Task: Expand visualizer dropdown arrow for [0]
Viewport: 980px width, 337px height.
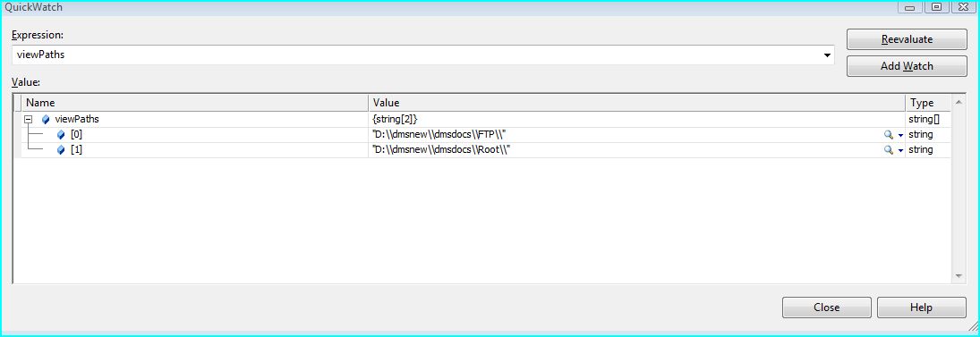Action: pos(900,135)
